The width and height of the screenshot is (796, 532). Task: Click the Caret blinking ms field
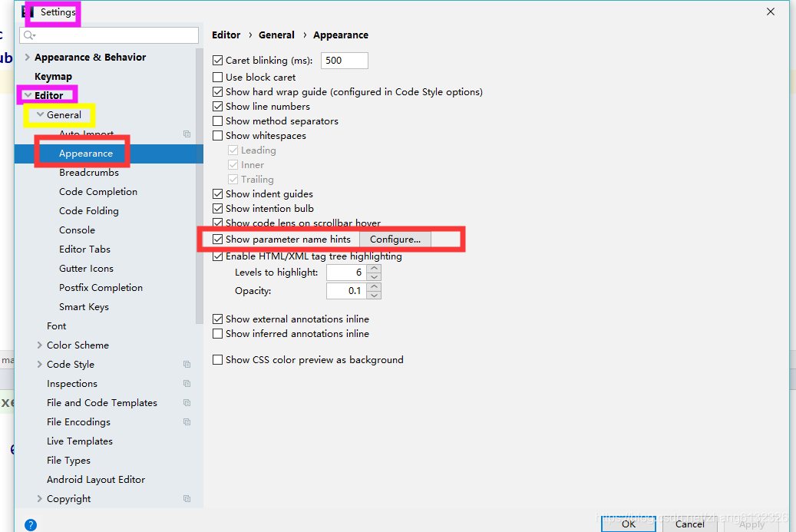click(x=344, y=61)
